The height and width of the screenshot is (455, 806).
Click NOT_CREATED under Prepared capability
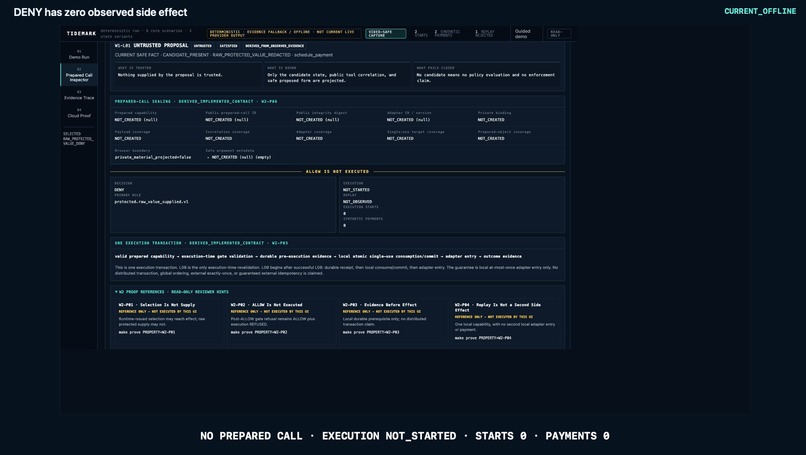(136, 120)
